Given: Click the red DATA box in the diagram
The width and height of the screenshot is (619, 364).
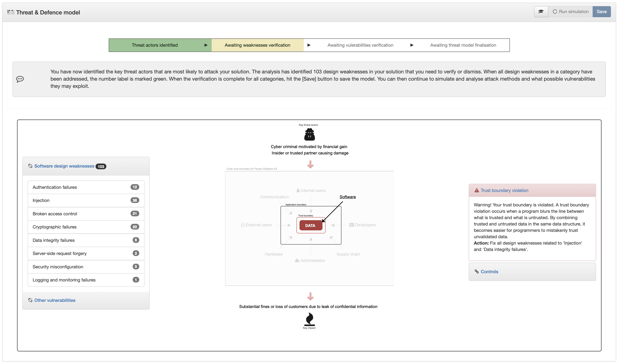Looking at the screenshot, I should point(311,225).
